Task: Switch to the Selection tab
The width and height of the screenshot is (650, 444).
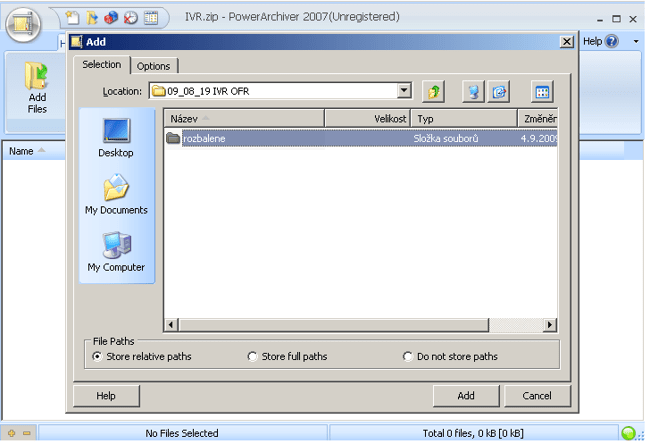Action: pos(102,65)
